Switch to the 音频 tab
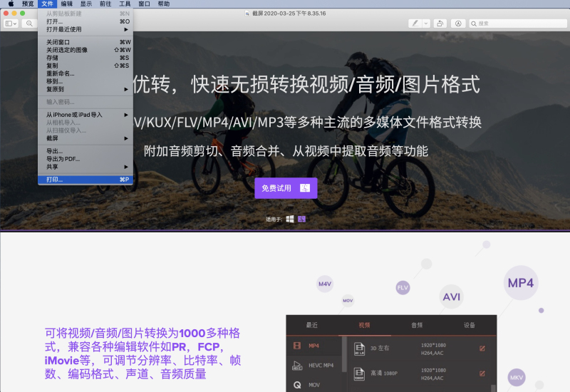570x392 pixels. pos(417,325)
